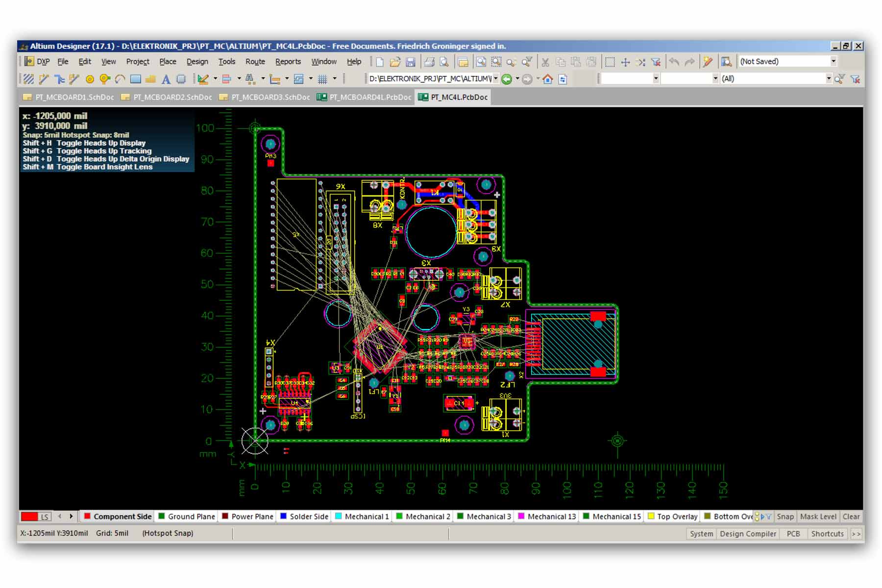Click the green Back navigation arrow
Image resolution: width=882 pixels, height=588 pixels.
(507, 79)
